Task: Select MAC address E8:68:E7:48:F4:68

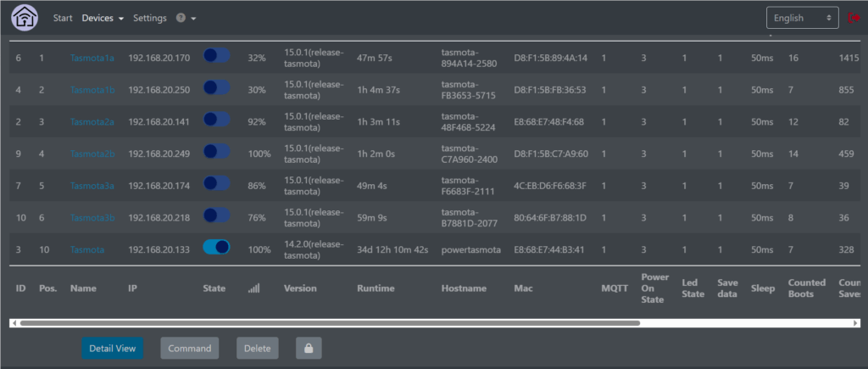Action: point(548,122)
